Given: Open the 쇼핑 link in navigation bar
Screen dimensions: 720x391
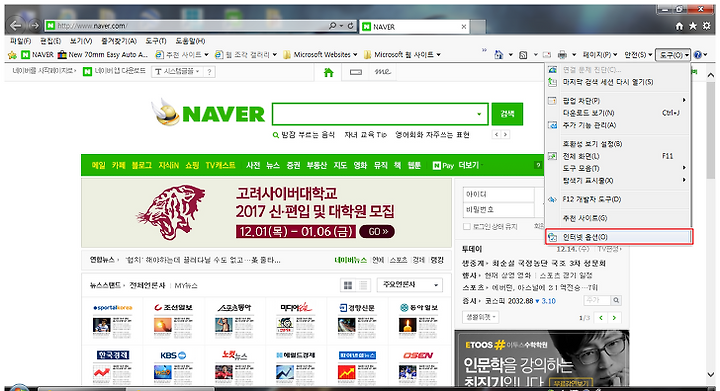Looking at the screenshot, I should pyautogui.click(x=192, y=165).
